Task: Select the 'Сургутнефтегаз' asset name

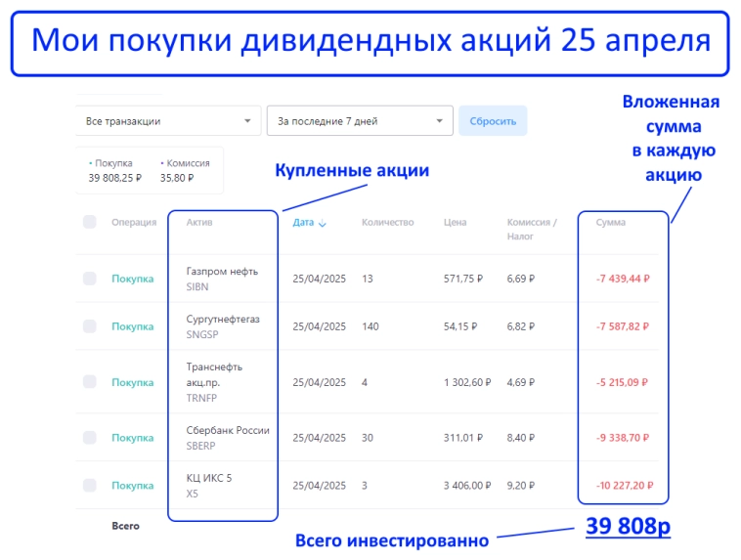Action: click(223, 319)
